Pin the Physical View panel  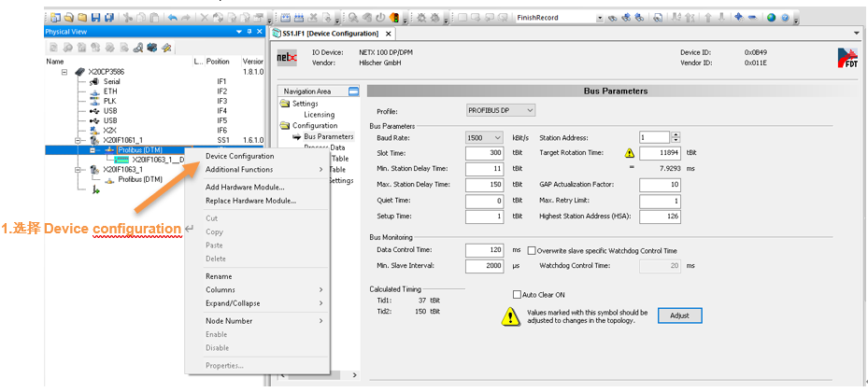coord(249,32)
